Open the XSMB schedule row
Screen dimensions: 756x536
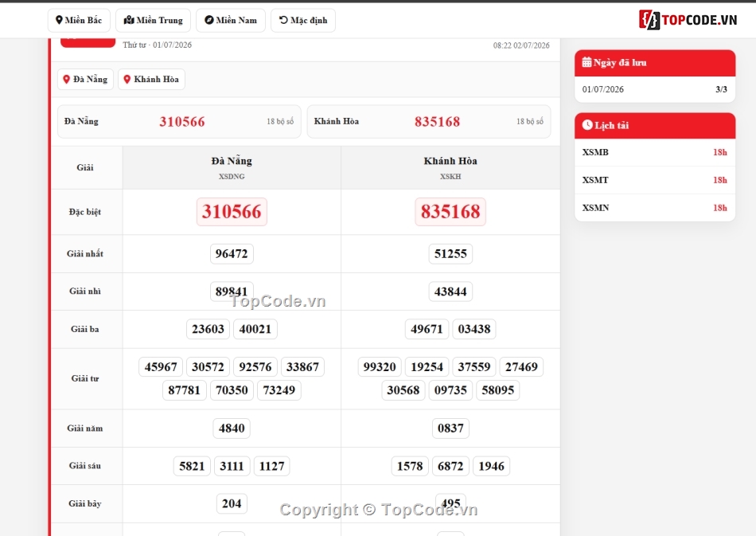655,152
